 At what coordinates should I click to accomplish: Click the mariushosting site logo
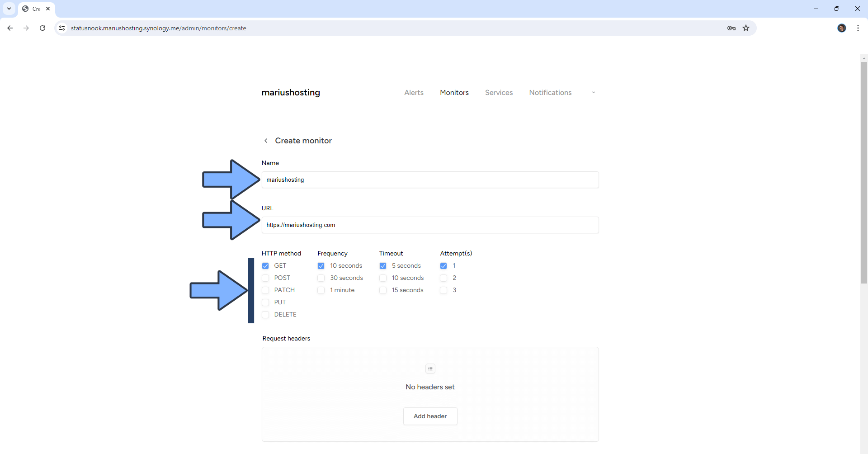coord(291,93)
